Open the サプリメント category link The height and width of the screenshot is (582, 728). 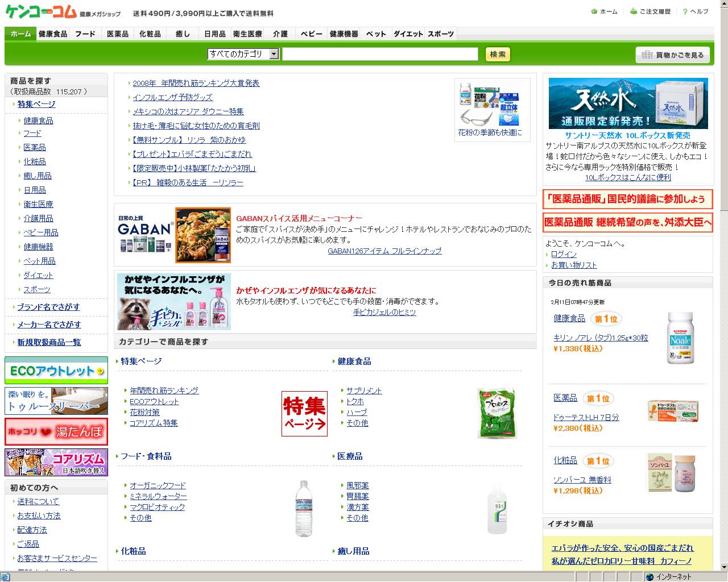pyautogui.click(x=364, y=390)
